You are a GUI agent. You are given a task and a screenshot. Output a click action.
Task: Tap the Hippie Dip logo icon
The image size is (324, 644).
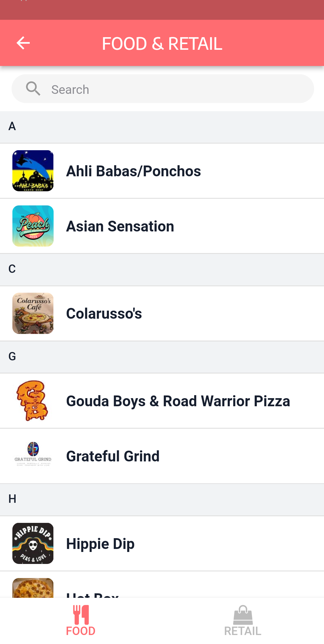coord(33,543)
